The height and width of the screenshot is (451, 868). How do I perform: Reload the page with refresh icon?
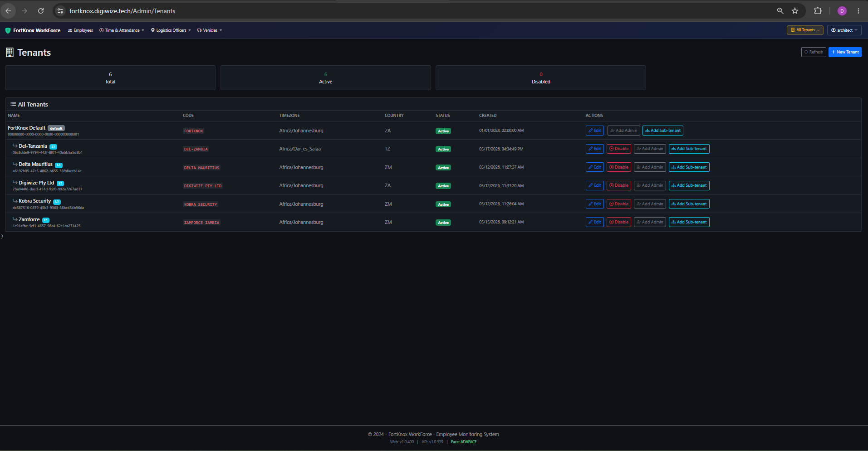tap(41, 11)
